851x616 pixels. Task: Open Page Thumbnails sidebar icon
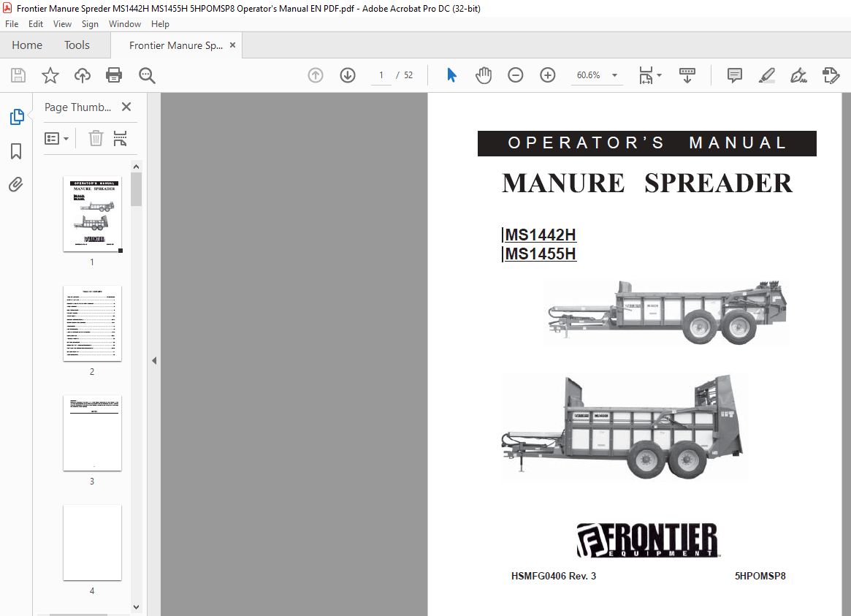[x=17, y=117]
